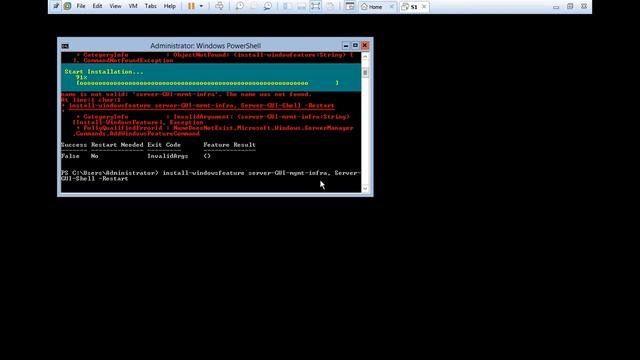Minimize the PowerShell window
This screenshot has height=360, width=640.
tap(346, 45)
